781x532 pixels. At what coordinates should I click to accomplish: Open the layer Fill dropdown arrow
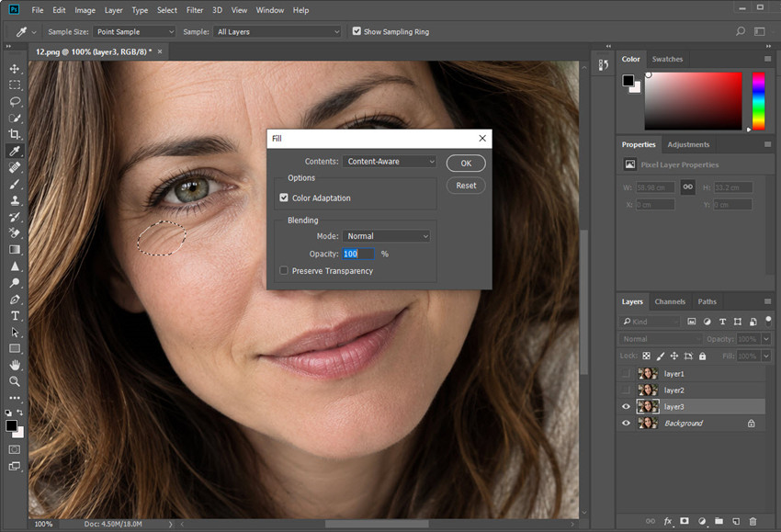point(766,356)
